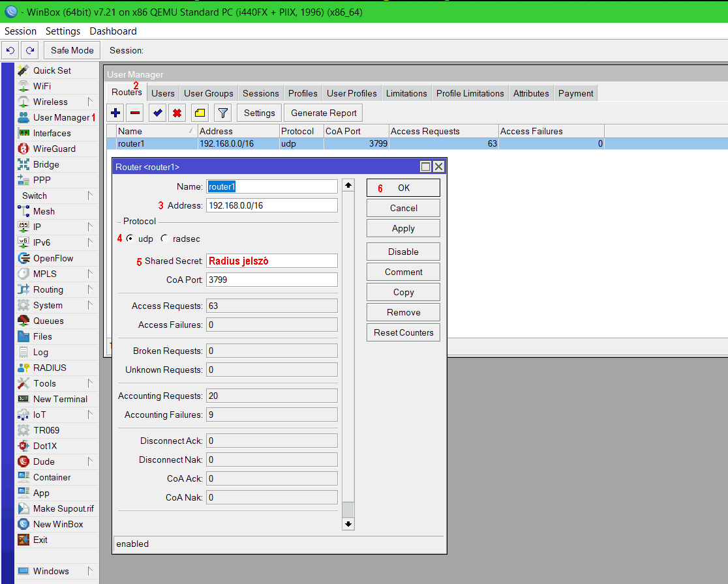The image size is (728, 584).
Task: Select the udp protocol radio button
Action: coord(130,239)
